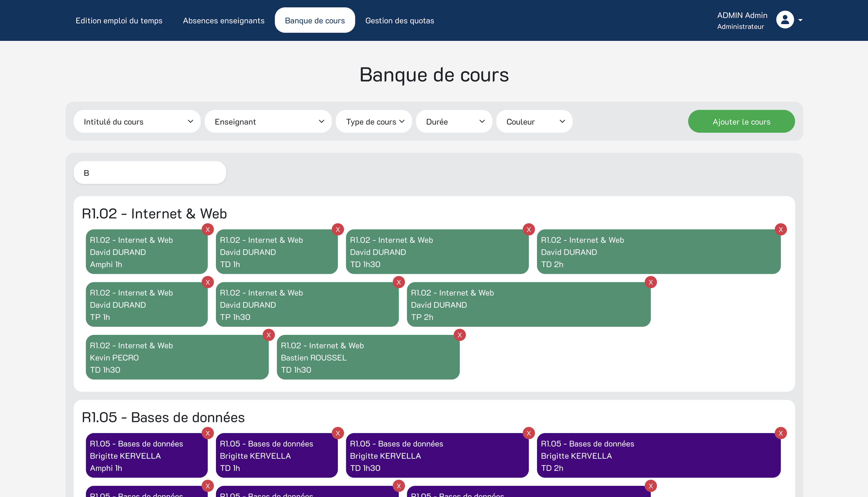Viewport: 868px width, 497px height.
Task: Click the admin user avatar icon
Action: pyautogui.click(x=785, y=20)
